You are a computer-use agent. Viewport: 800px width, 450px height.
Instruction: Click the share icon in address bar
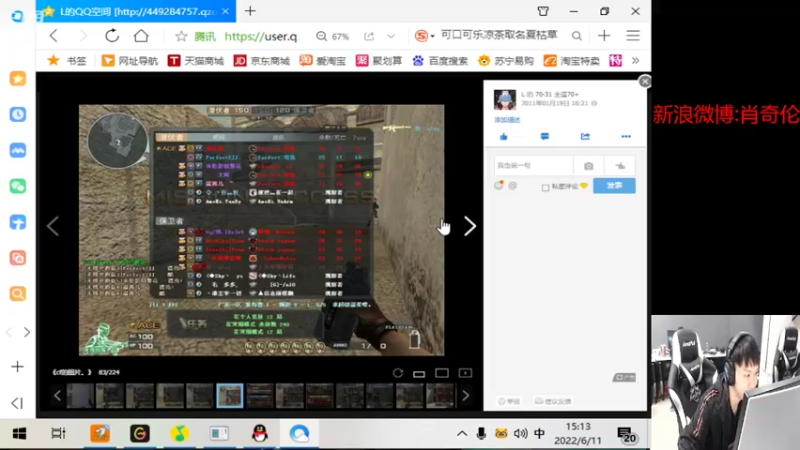coord(369,36)
